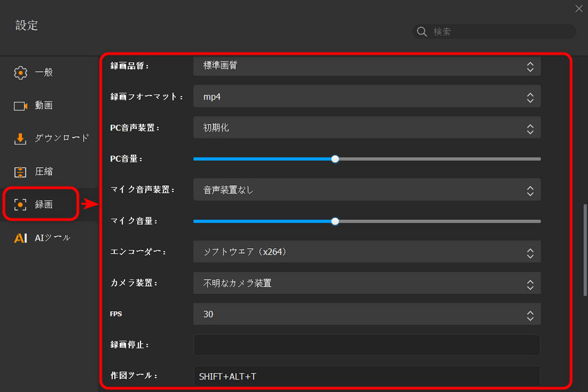Click the マイク音量 slider handle
The image size is (588, 392).
tap(336, 221)
